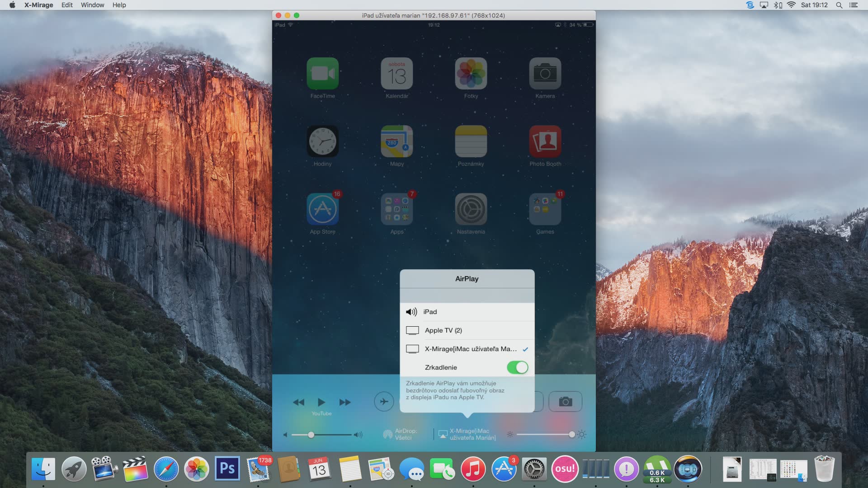Launch the Kamera app on iPad
This screenshot has height=488, width=868.
545,73
